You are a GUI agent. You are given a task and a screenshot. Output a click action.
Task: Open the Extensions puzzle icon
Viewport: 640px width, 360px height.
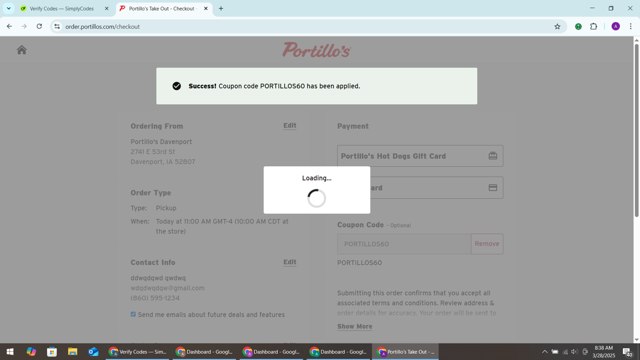pos(593,27)
